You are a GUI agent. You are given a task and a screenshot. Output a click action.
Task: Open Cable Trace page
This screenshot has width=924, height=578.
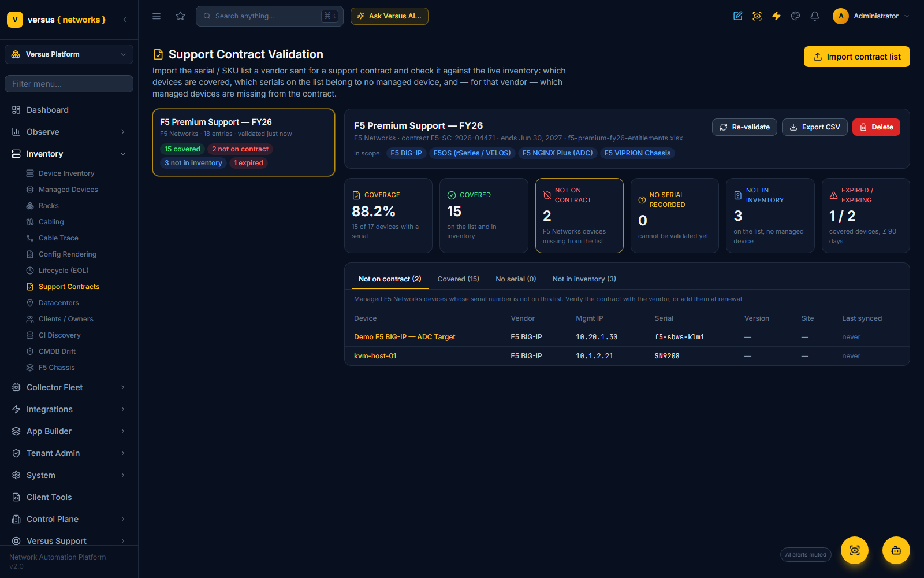[x=58, y=238]
